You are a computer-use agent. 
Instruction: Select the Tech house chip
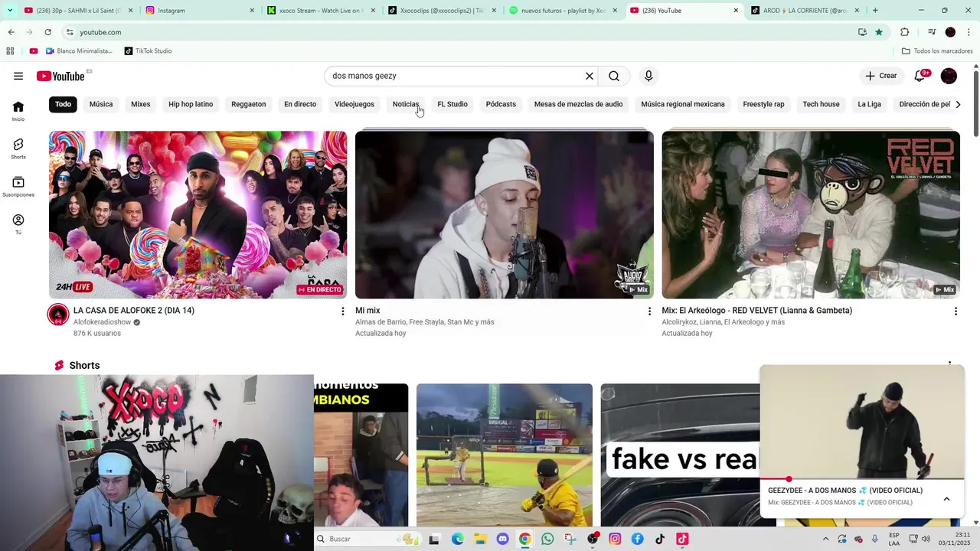point(821,104)
